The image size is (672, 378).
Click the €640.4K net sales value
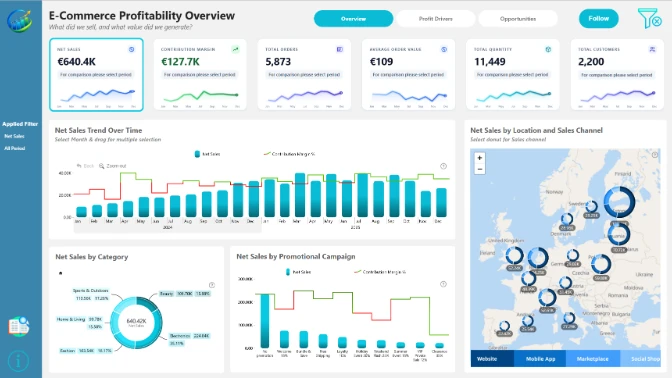coord(77,62)
